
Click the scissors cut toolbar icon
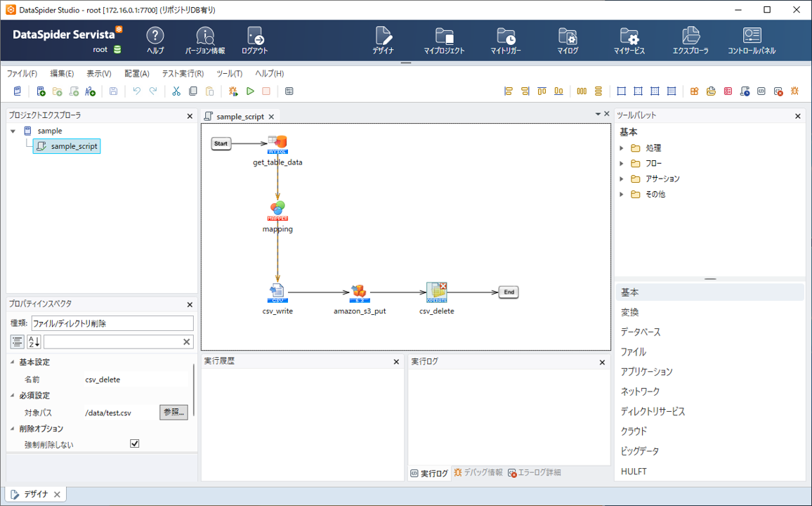pos(176,91)
